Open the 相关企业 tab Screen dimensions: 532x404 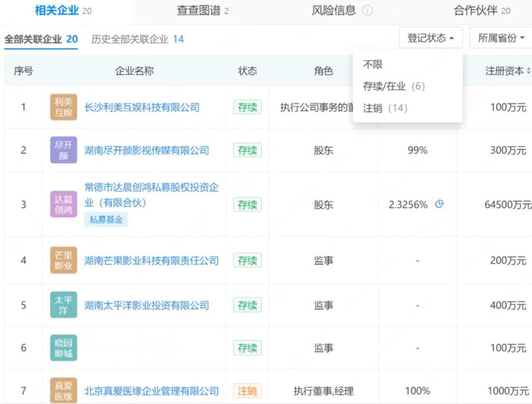click(63, 10)
